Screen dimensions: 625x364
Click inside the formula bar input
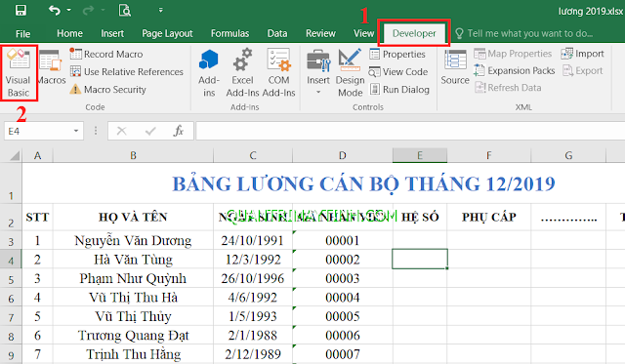(410, 131)
